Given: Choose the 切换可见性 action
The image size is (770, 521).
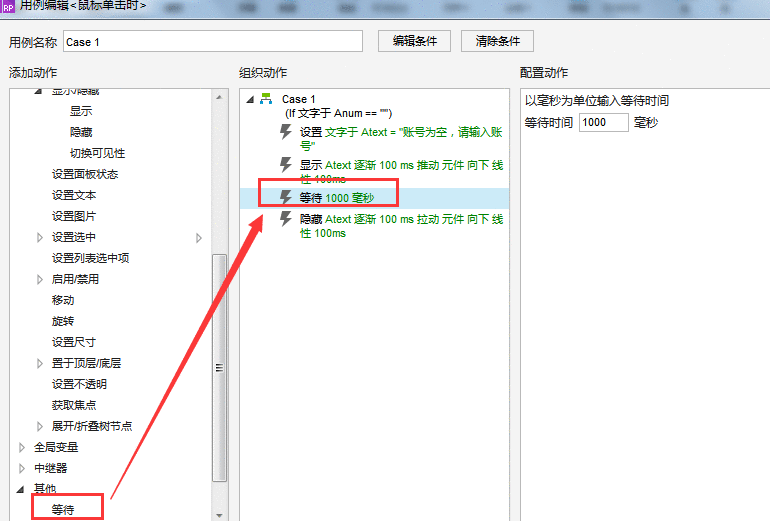Looking at the screenshot, I should coord(97,153).
